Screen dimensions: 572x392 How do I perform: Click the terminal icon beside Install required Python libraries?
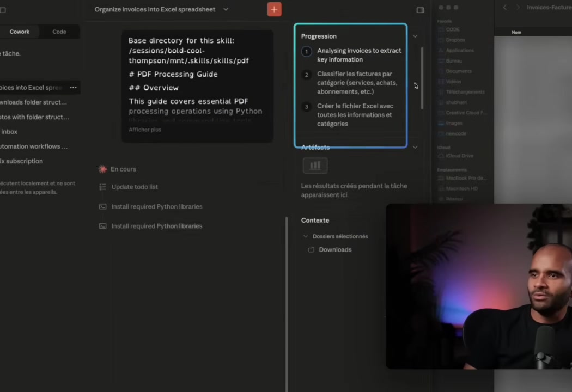(x=102, y=206)
